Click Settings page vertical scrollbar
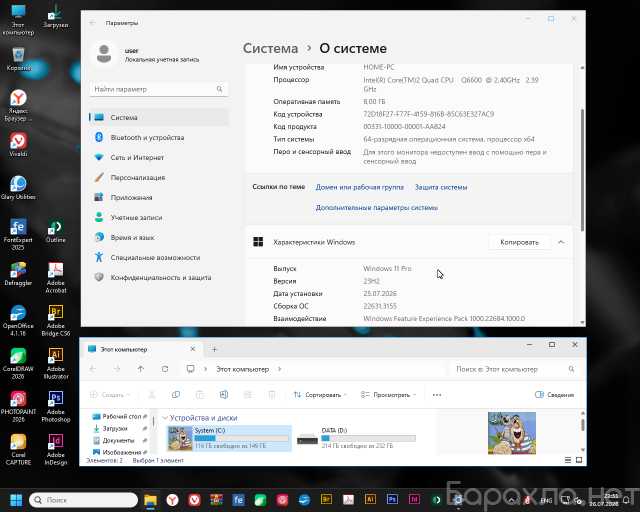This screenshot has height=512, width=640. [x=582, y=169]
